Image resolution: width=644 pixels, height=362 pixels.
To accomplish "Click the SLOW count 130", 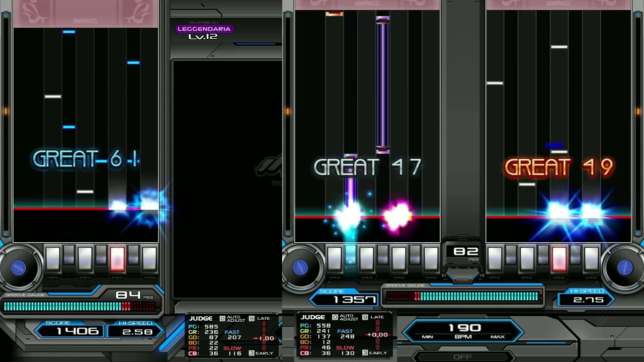I will tap(348, 353).
